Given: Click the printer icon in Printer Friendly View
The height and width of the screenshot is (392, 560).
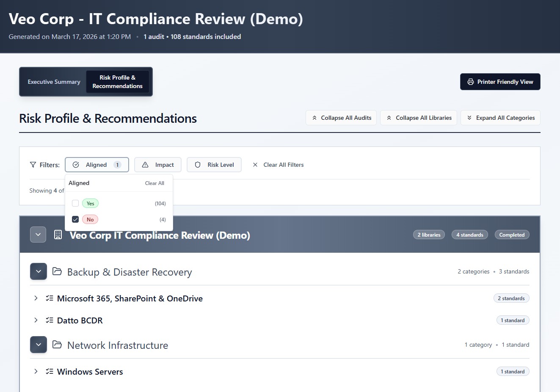Looking at the screenshot, I should (470, 82).
